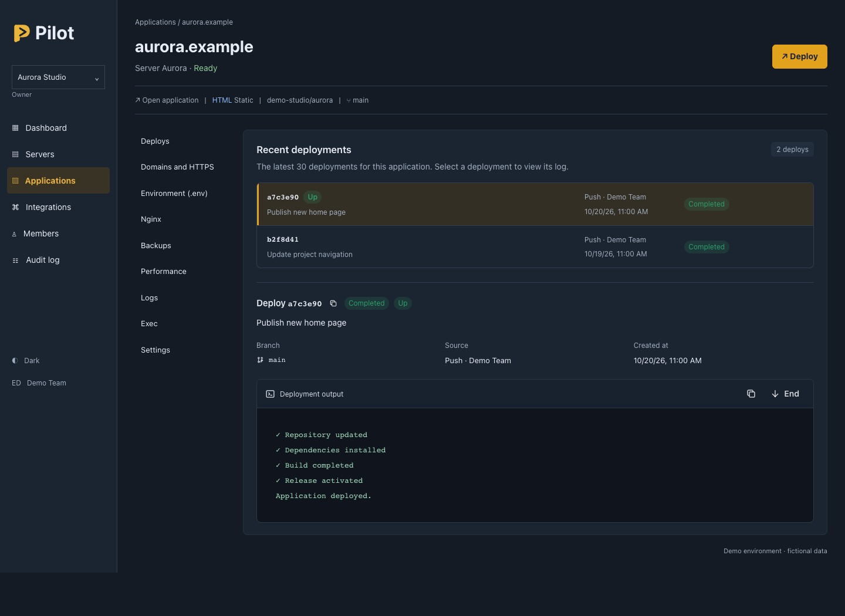Click the terminal icon beside Deployment output
This screenshot has height=616, width=845.
click(x=271, y=394)
